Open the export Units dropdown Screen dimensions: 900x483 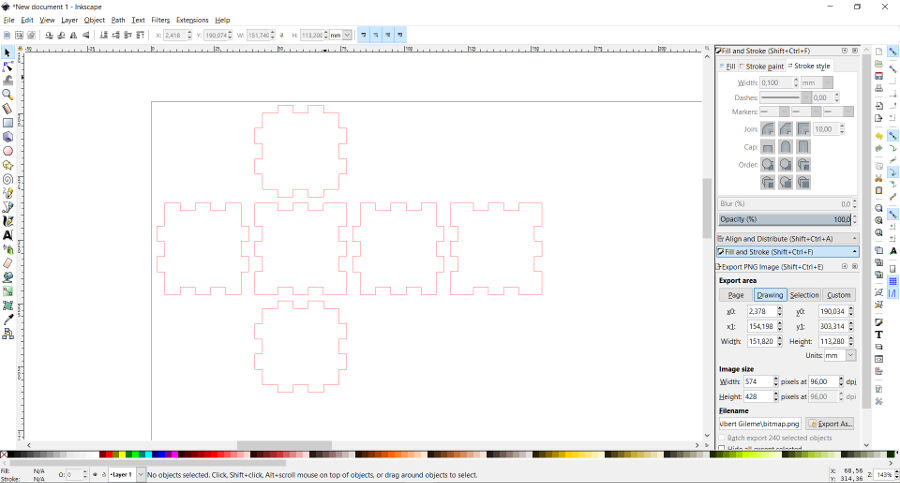840,355
